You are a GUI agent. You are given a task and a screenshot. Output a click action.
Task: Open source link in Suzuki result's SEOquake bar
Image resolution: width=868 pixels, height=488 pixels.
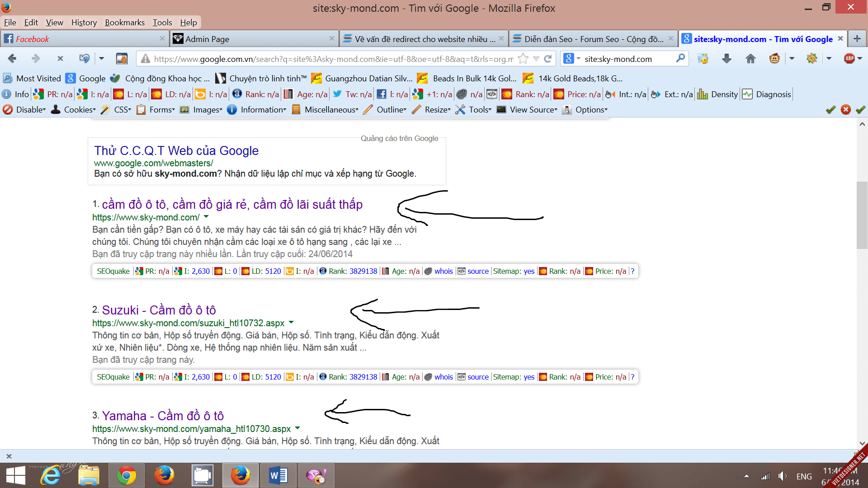click(478, 377)
